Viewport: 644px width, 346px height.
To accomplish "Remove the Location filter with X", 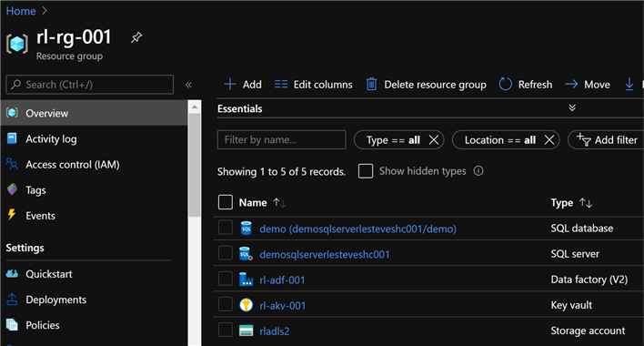I will 549,140.
